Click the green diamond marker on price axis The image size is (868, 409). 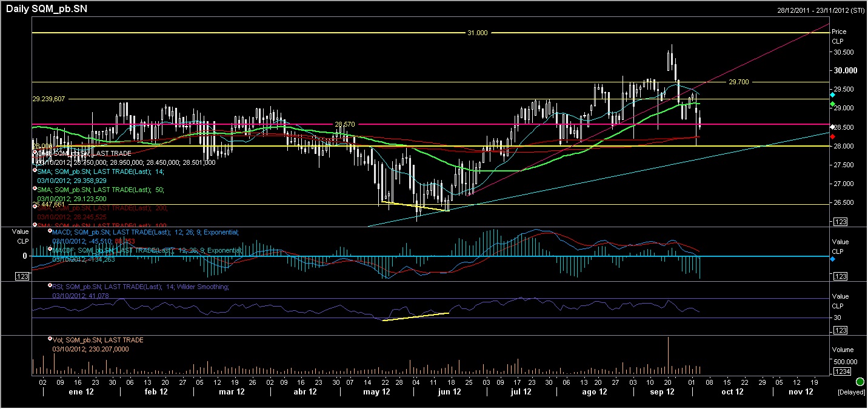832,104
